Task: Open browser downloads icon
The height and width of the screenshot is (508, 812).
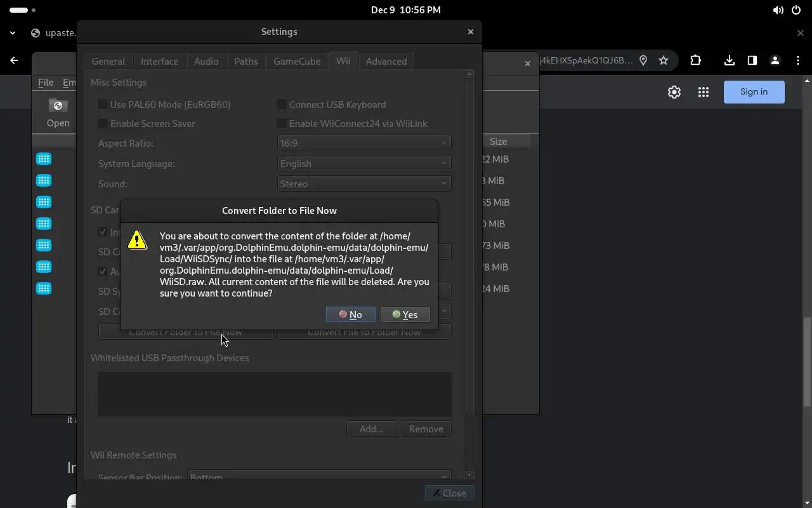Action: 730,60
